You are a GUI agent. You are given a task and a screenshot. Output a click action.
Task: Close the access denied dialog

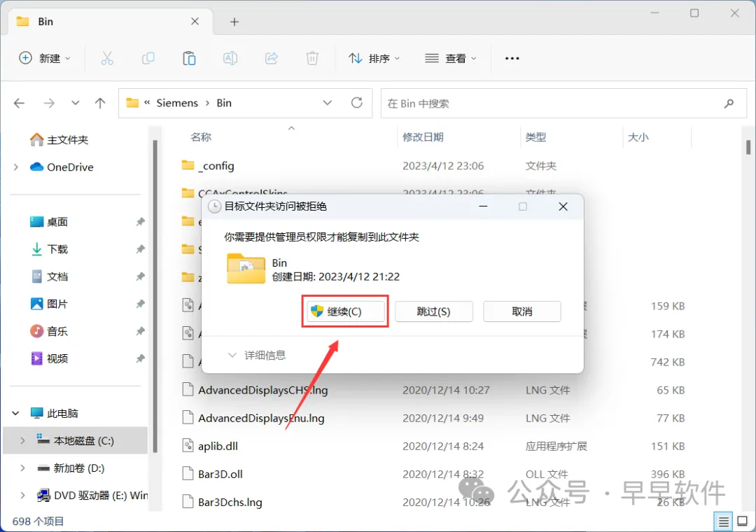563,206
